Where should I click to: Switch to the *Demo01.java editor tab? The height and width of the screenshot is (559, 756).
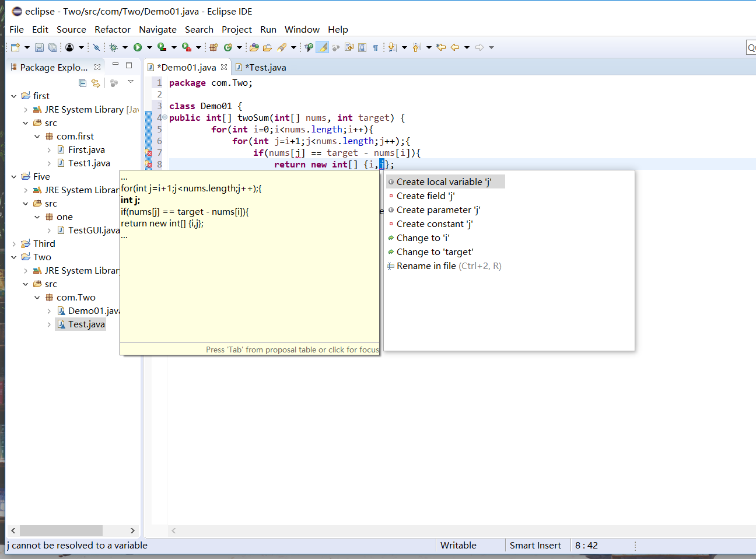pyautogui.click(x=187, y=67)
